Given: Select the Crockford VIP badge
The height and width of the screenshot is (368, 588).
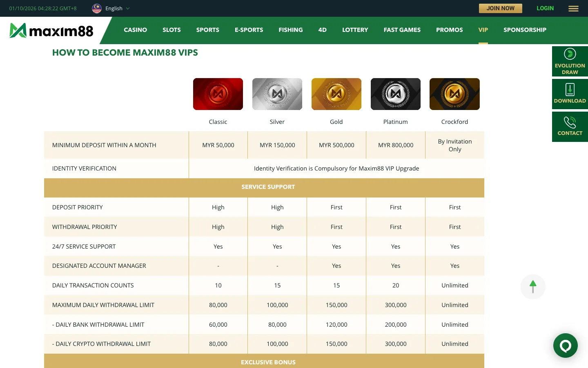Looking at the screenshot, I should (x=454, y=94).
